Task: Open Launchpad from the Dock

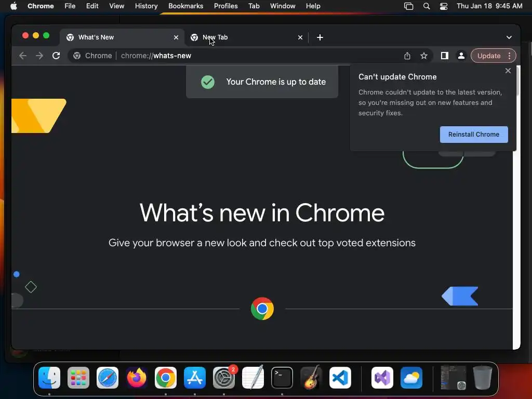Action: 78,378
